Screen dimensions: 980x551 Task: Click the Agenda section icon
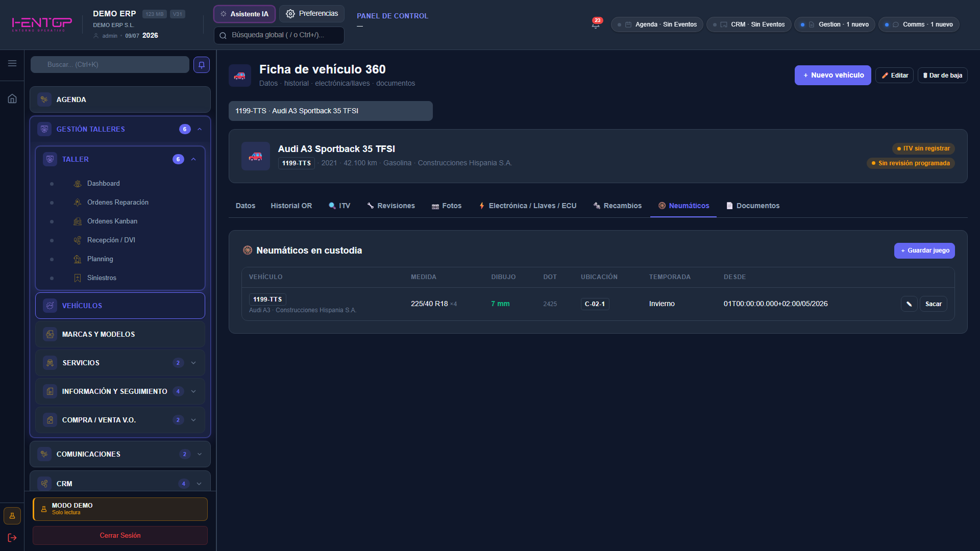(x=44, y=99)
